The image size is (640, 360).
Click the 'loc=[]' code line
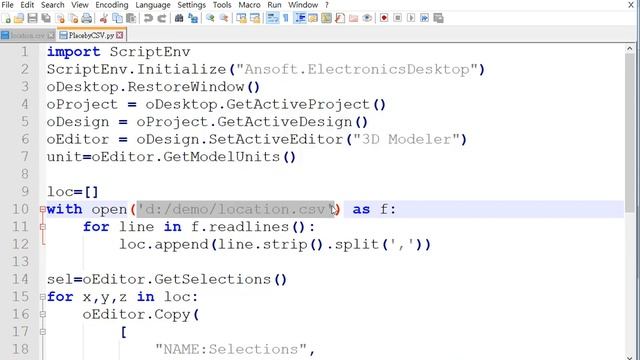[x=73, y=192]
